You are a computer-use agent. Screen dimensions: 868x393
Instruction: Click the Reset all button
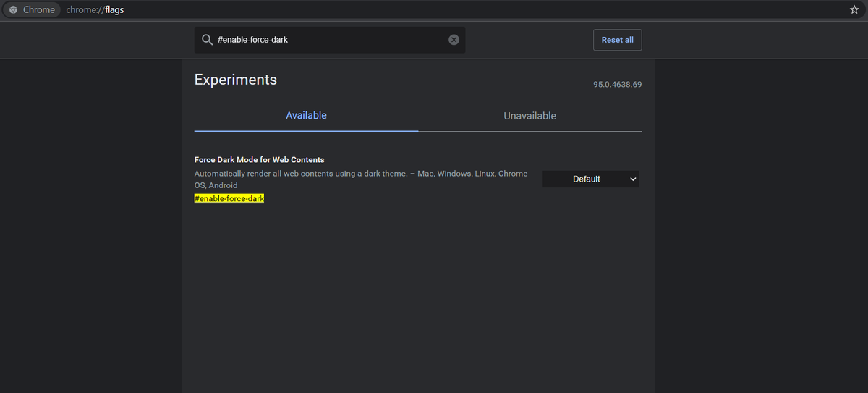(617, 40)
